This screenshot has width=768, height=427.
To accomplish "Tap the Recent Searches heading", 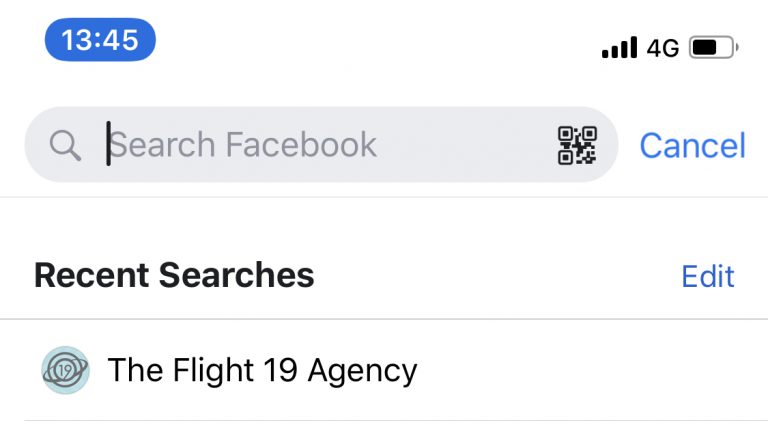I will tap(174, 275).
